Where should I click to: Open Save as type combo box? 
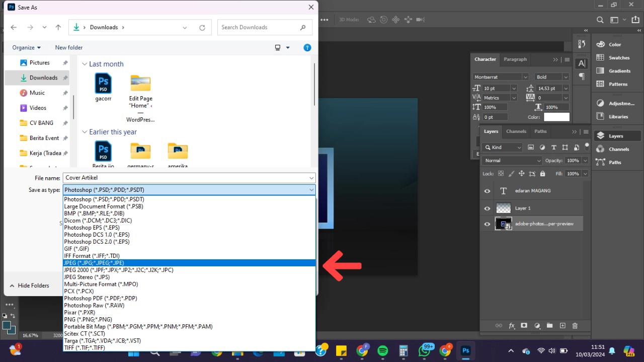click(x=189, y=190)
